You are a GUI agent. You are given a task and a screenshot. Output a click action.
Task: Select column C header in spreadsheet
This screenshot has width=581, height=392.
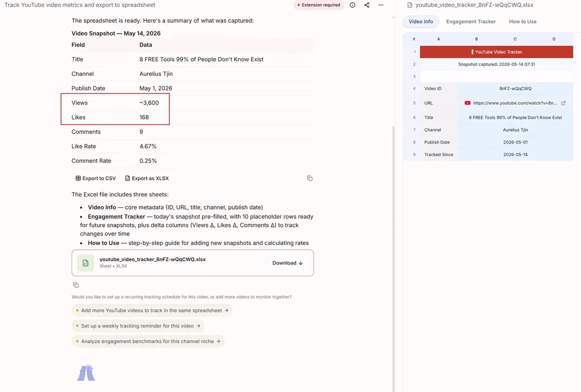(515, 39)
